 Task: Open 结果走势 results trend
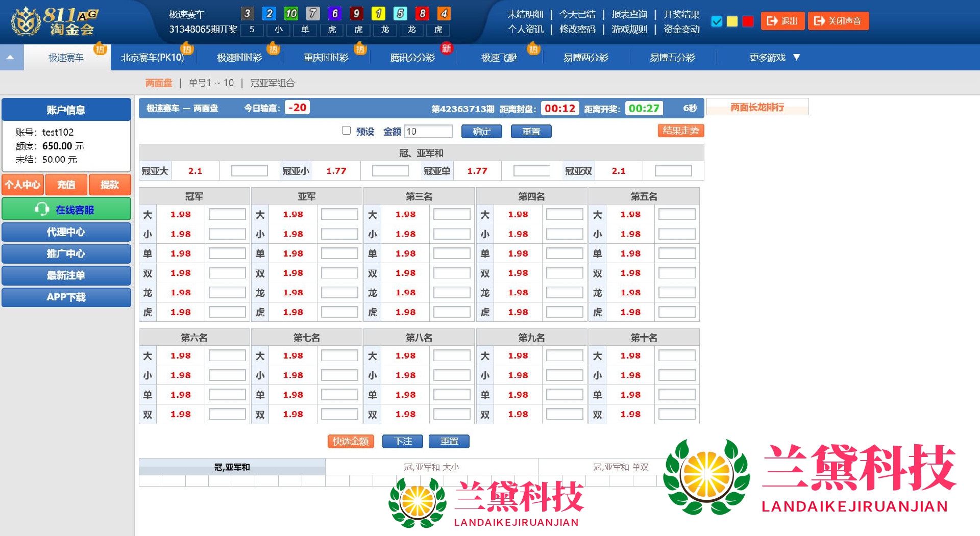pyautogui.click(x=680, y=131)
